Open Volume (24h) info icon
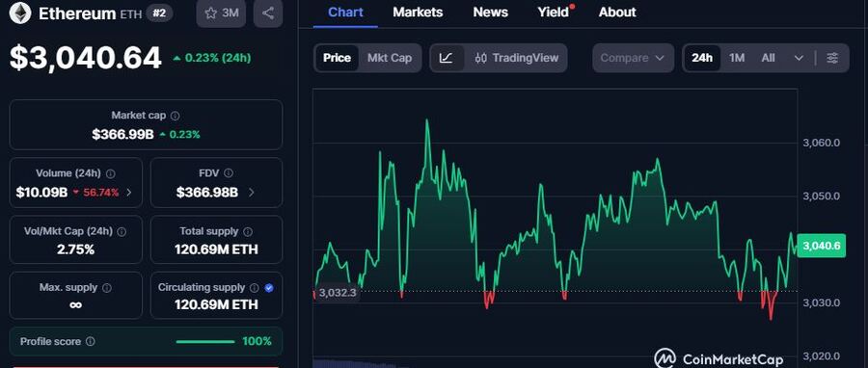The height and width of the screenshot is (368, 868). 110,173
